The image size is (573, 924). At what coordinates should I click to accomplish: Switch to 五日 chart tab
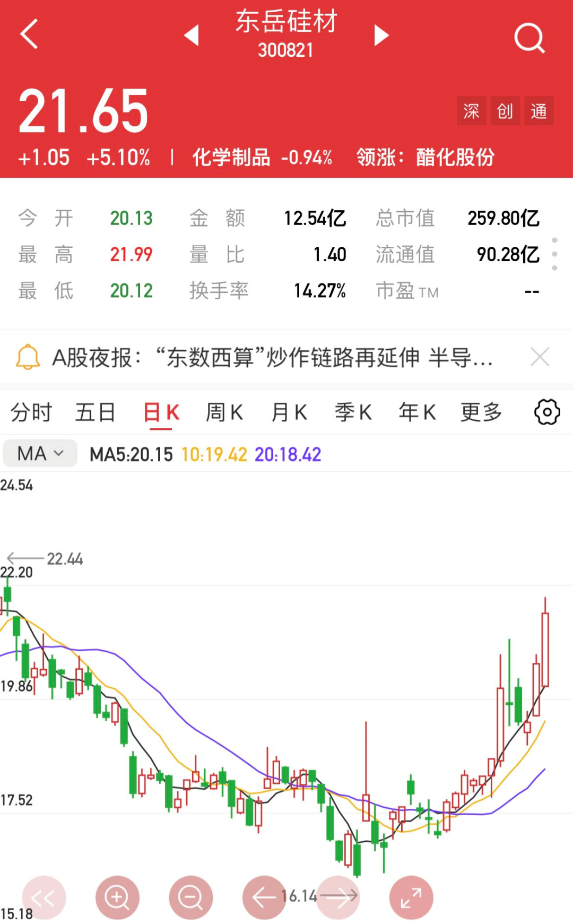(95, 412)
